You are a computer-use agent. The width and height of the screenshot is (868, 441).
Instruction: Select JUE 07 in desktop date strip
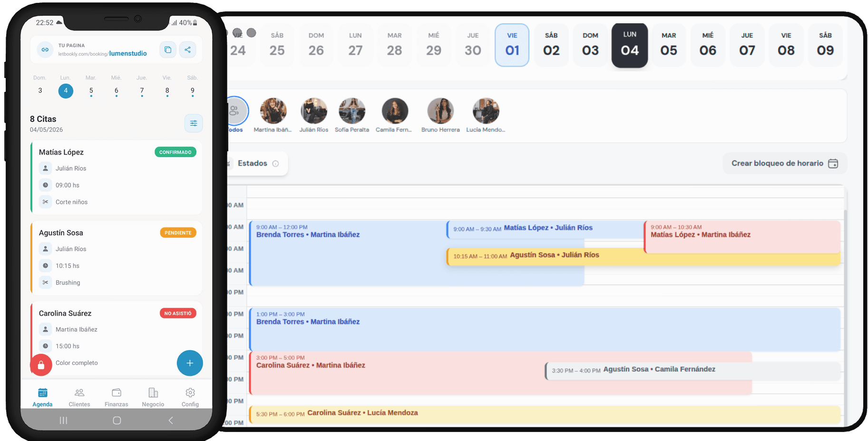pos(747,45)
